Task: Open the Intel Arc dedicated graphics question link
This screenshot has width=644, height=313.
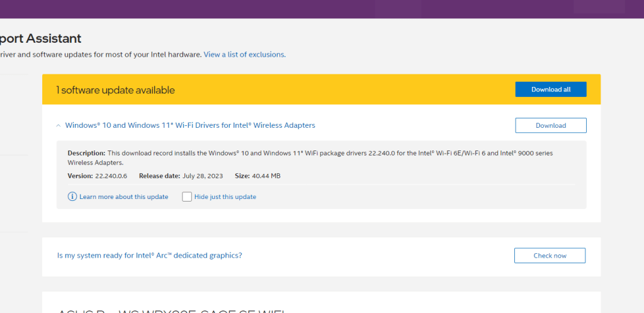Action: (x=149, y=256)
